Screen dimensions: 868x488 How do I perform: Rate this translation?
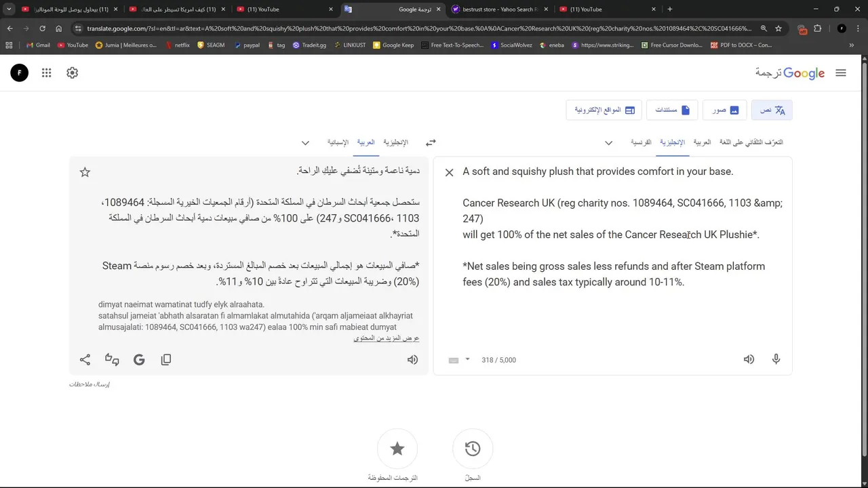[112, 360]
